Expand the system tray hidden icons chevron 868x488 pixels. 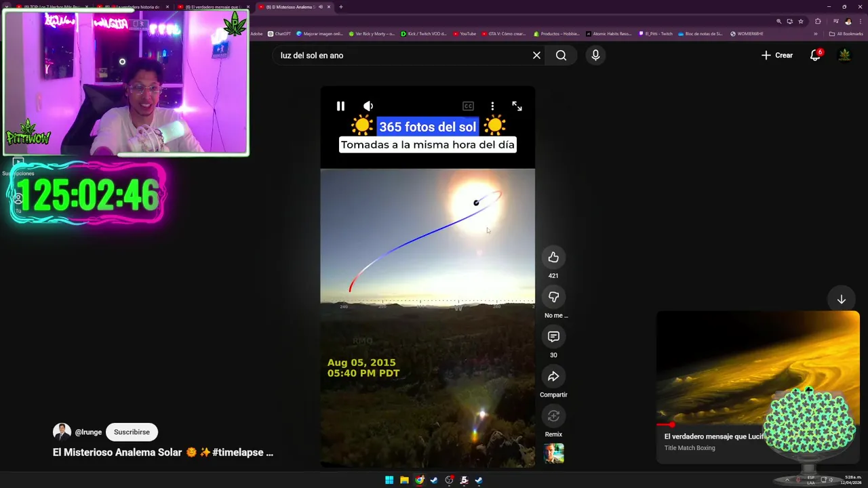click(x=787, y=480)
